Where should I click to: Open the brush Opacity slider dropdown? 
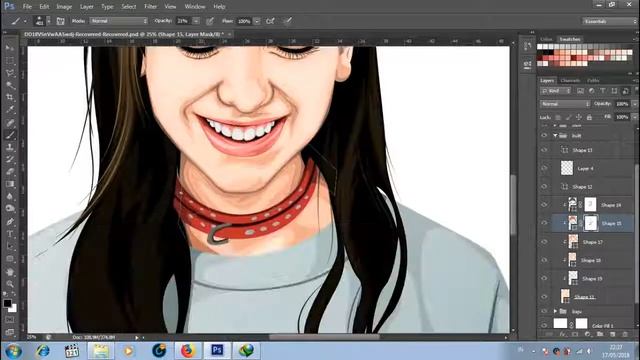click(196, 21)
